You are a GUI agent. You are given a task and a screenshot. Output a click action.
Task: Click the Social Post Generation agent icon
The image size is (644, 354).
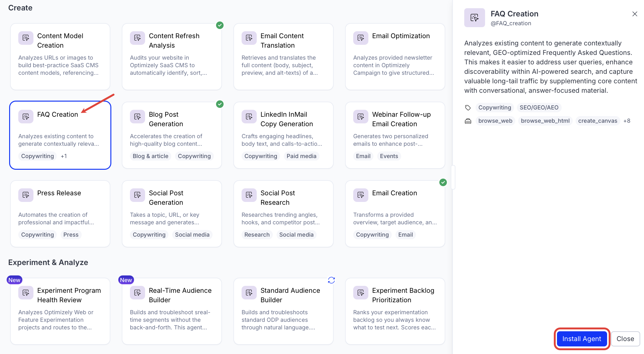coord(138,195)
